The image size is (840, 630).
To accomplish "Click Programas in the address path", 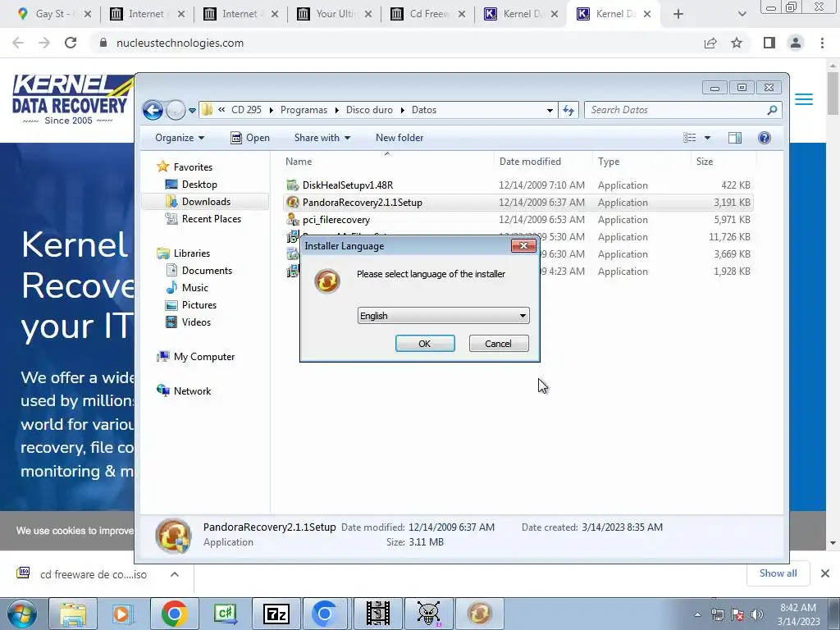I will click(304, 110).
